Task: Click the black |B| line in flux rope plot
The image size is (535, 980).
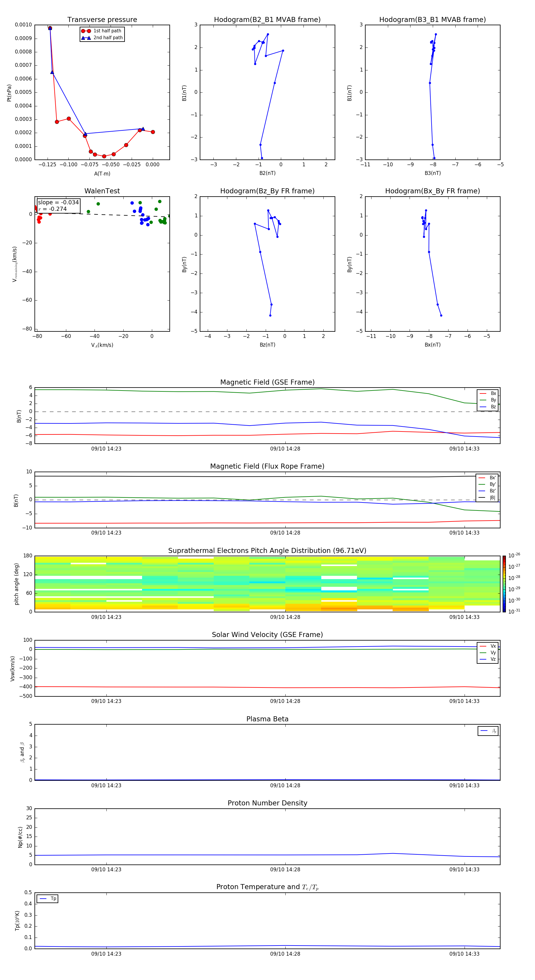Action: click(267, 476)
